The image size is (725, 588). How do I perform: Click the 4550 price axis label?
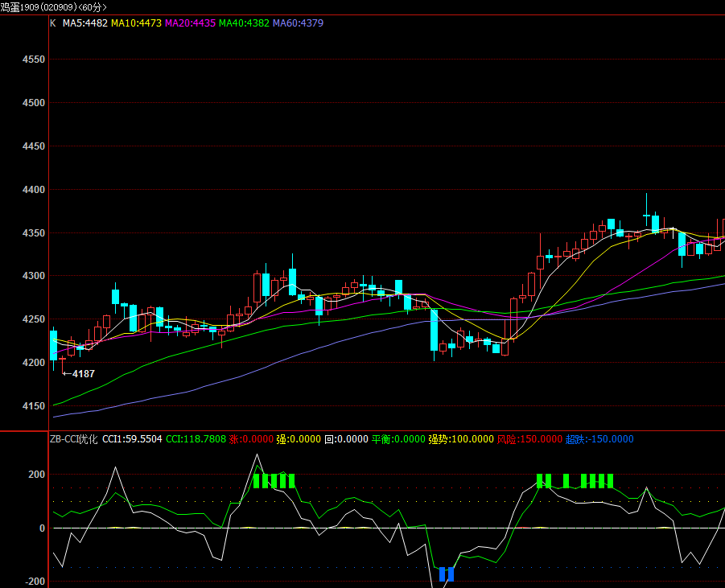[34, 60]
